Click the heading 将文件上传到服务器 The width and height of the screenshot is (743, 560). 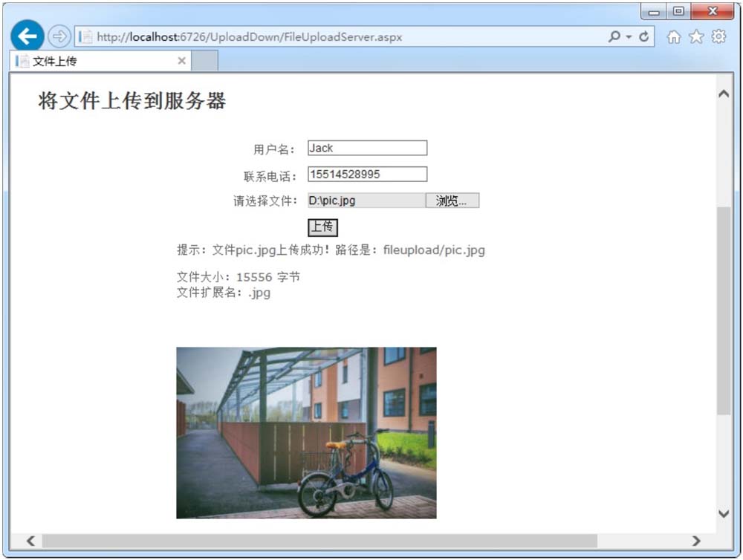tap(132, 101)
